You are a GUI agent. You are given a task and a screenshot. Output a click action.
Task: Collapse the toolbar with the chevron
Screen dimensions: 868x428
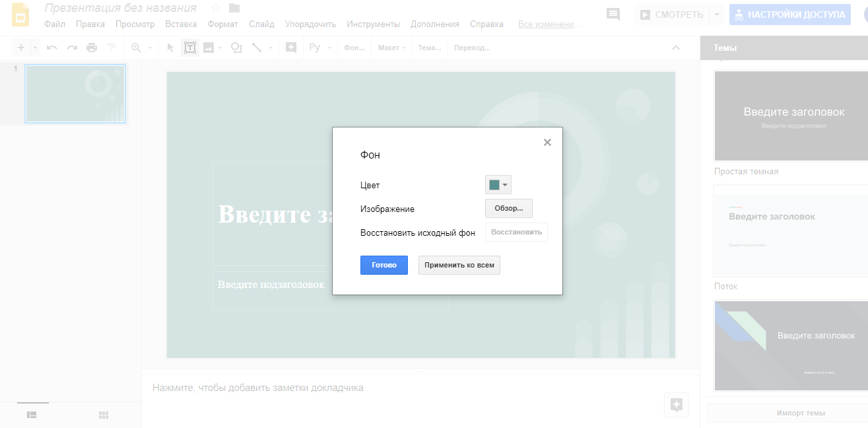675,47
